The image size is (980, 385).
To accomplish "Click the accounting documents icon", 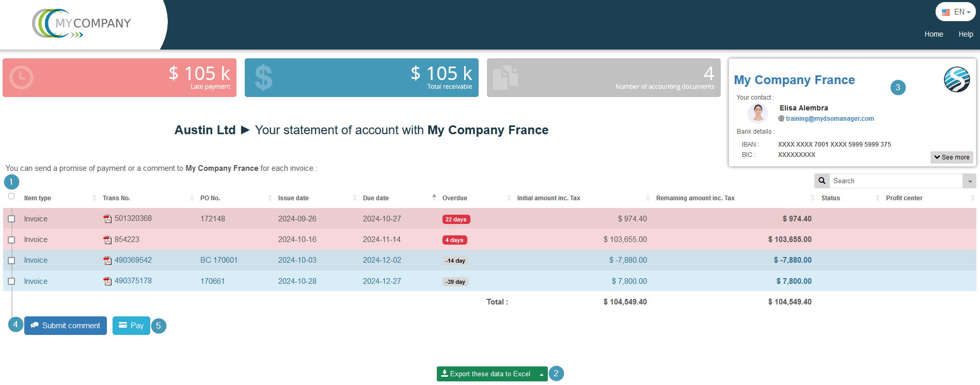I will point(505,77).
